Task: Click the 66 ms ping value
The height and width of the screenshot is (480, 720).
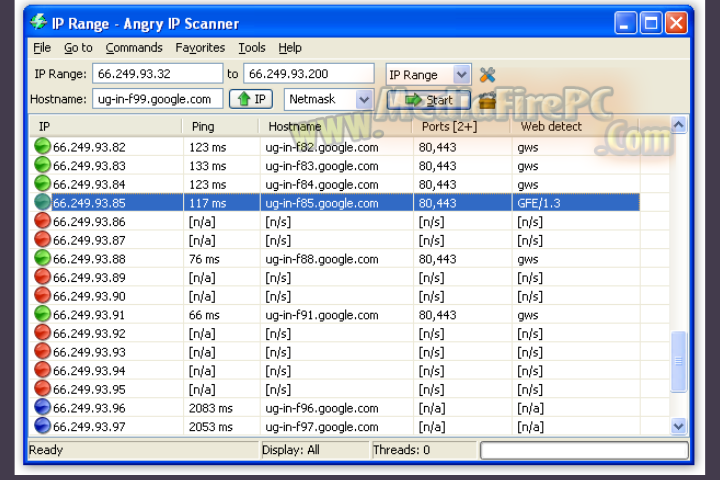Action: 204,315
